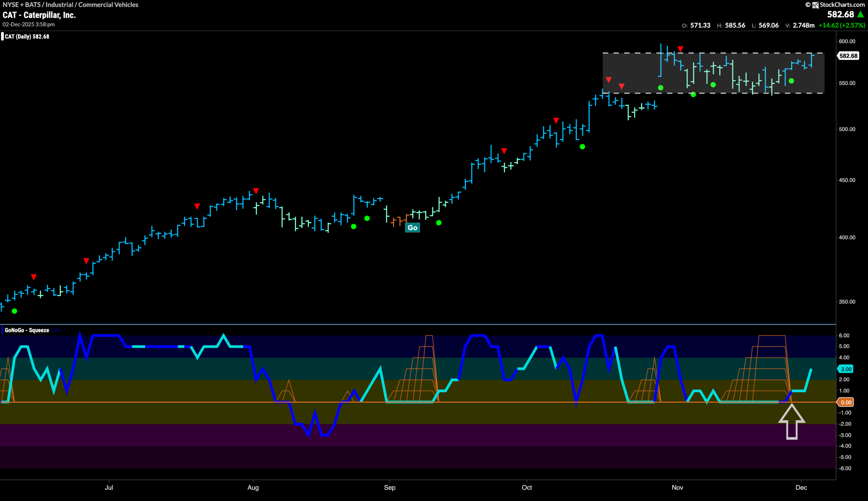The height and width of the screenshot is (501, 868).
Task: Open the NYSE + BATS / Industrial breadcrumb
Action: pos(70,4)
